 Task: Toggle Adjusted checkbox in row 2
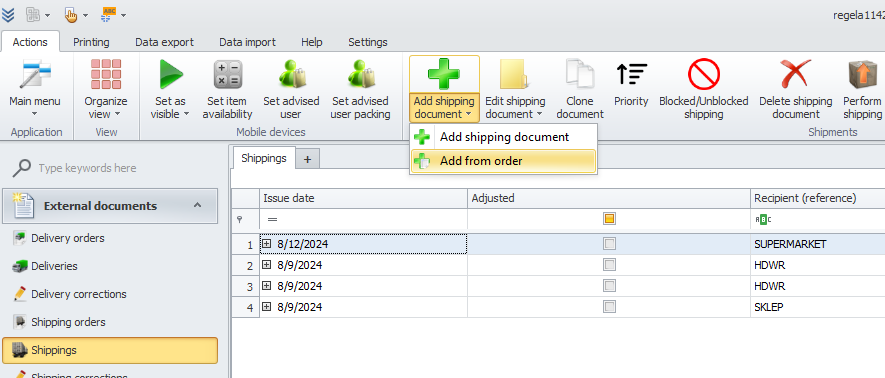coord(609,265)
